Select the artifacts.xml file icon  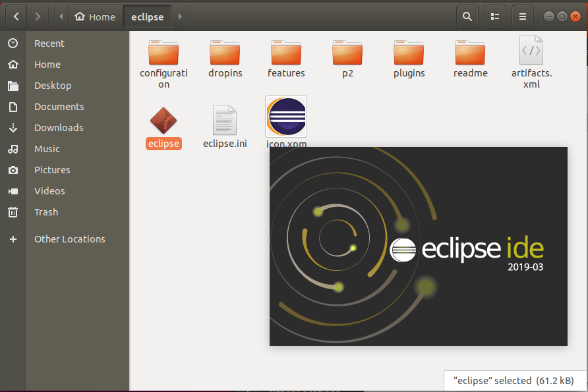[x=531, y=50]
